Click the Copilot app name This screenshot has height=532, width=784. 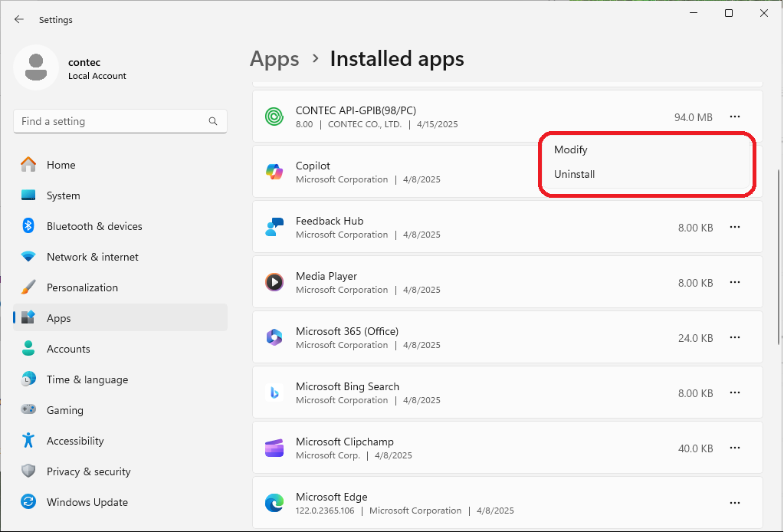point(313,166)
